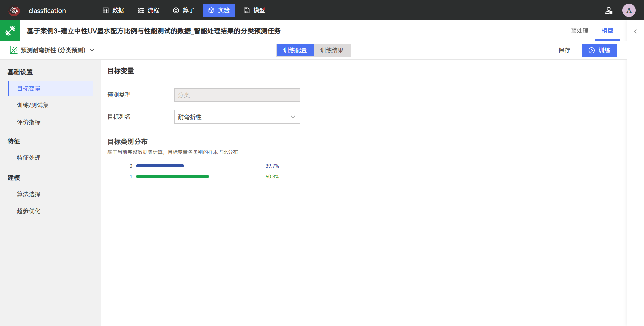Screen dimensions: 644x326
Task: Collapse the right side panel arrow
Action: pyautogui.click(x=635, y=31)
